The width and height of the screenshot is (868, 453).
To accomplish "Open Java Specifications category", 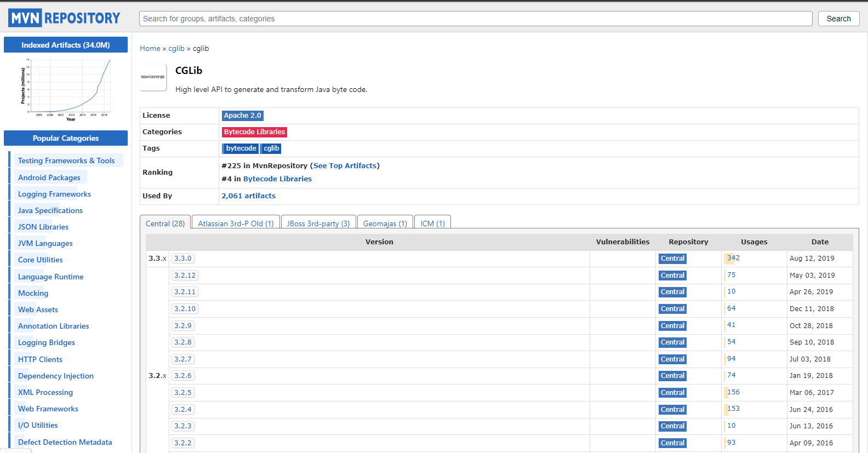I will pyautogui.click(x=50, y=210).
